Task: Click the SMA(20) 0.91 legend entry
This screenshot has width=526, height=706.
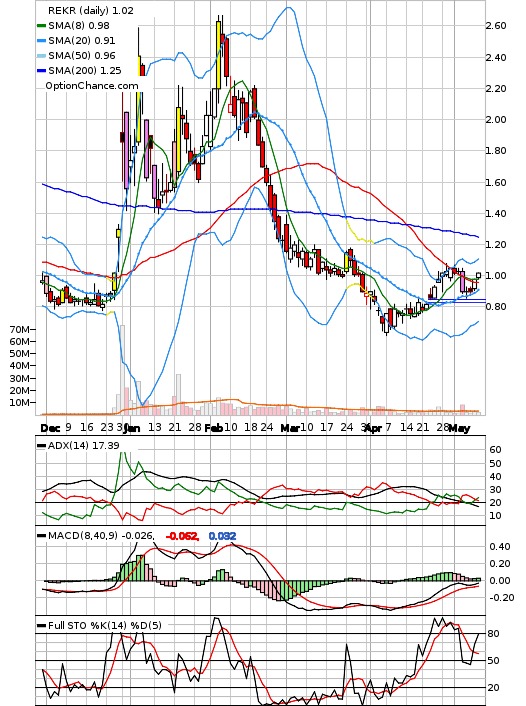Action: pyautogui.click(x=76, y=41)
